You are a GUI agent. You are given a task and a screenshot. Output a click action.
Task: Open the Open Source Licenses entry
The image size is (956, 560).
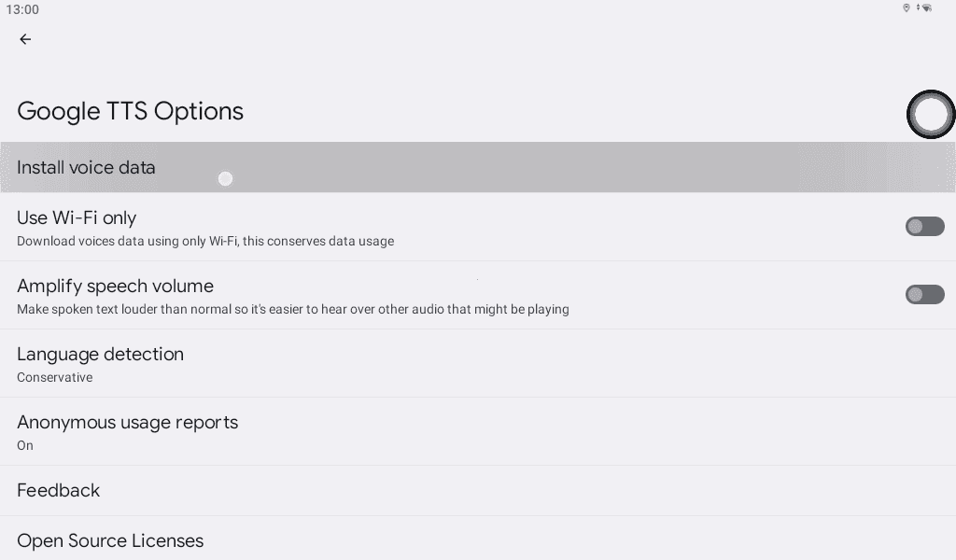[110, 541]
